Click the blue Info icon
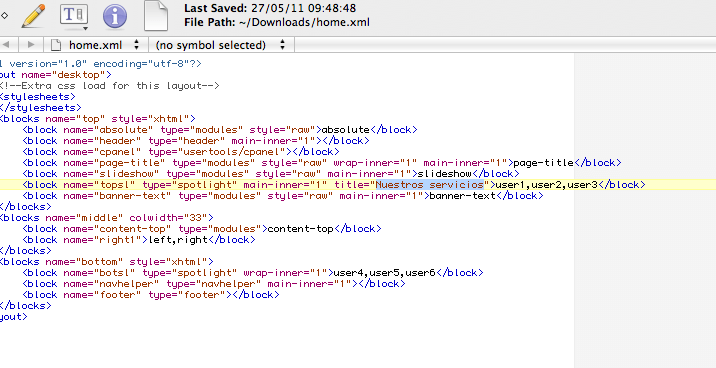The width and height of the screenshot is (716, 368). (115, 17)
